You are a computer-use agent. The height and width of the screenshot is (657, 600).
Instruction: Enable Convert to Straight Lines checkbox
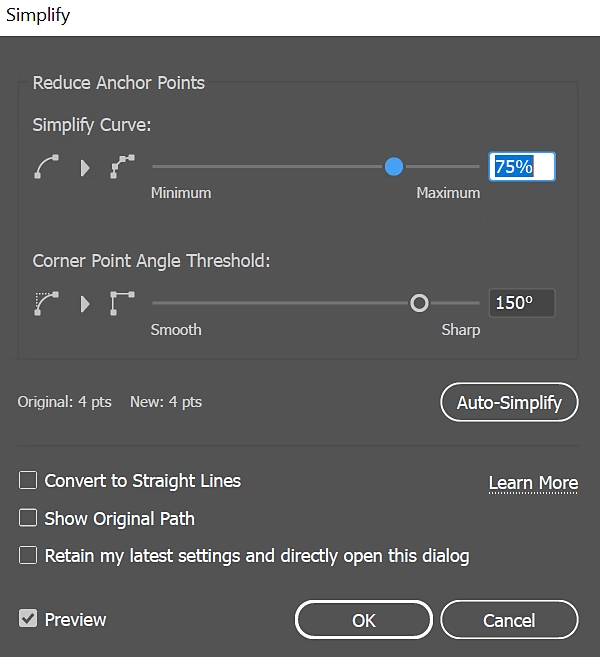pyautogui.click(x=28, y=481)
